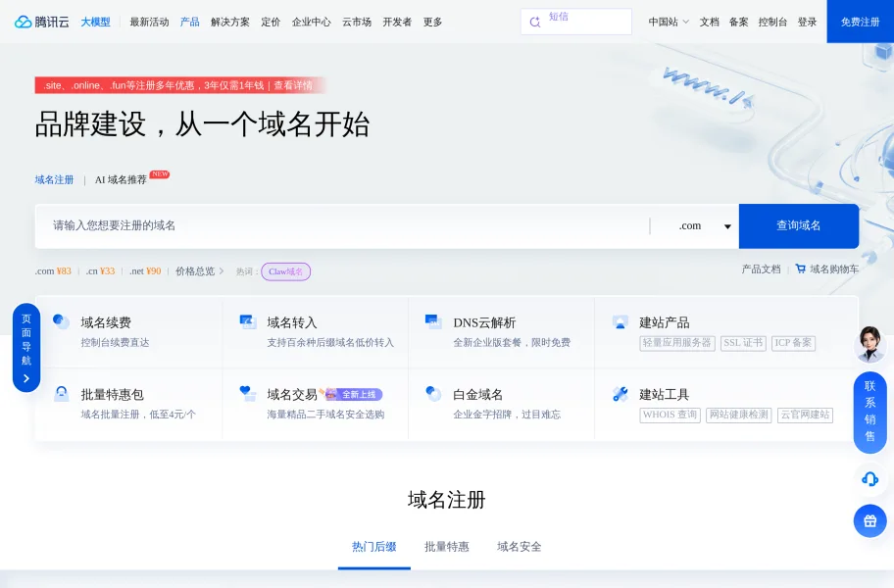
Task: Click the 控制台续费直达 subtitle
Action: (x=115, y=342)
